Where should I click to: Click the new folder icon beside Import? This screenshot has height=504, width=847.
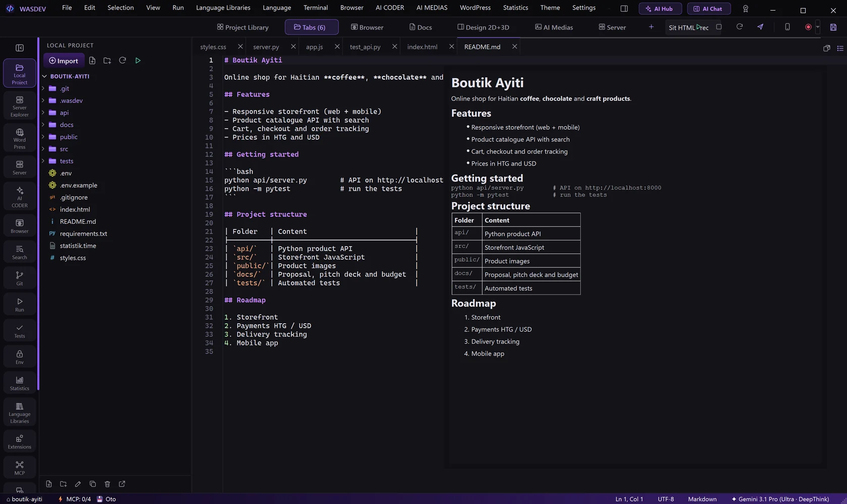click(107, 60)
